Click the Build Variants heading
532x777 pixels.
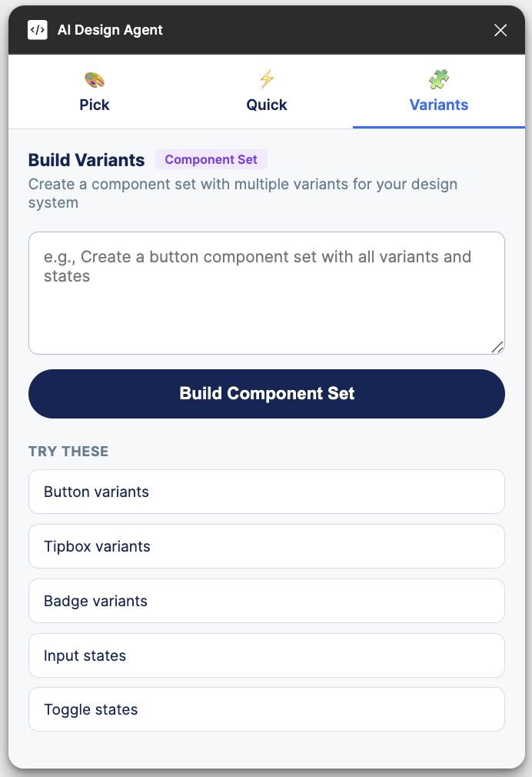[x=86, y=160]
